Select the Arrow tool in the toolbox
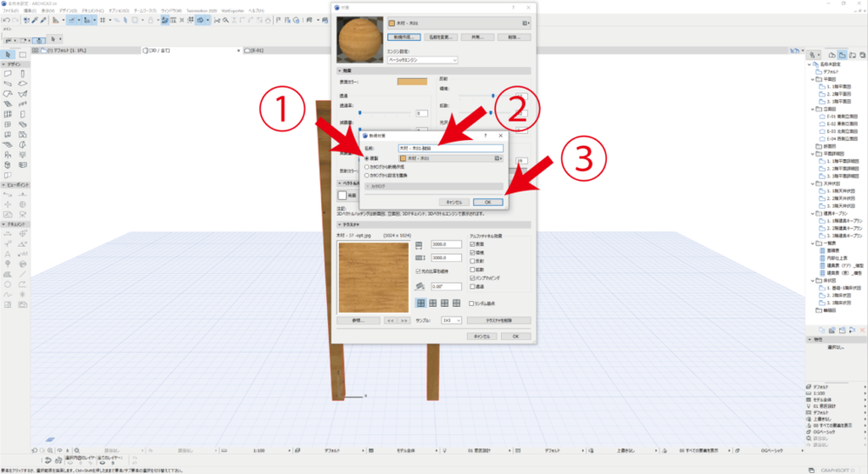Viewport: 868px width, 474px height. click(x=8, y=54)
